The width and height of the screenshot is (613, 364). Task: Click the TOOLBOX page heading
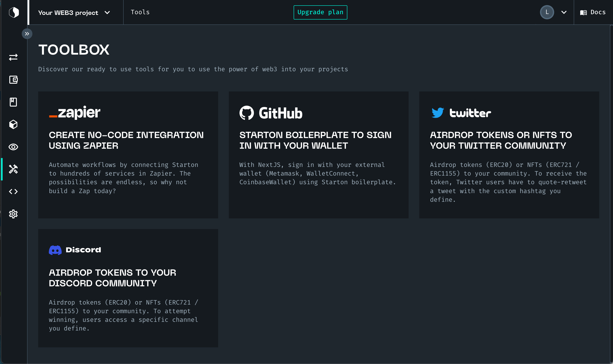pyautogui.click(x=74, y=50)
